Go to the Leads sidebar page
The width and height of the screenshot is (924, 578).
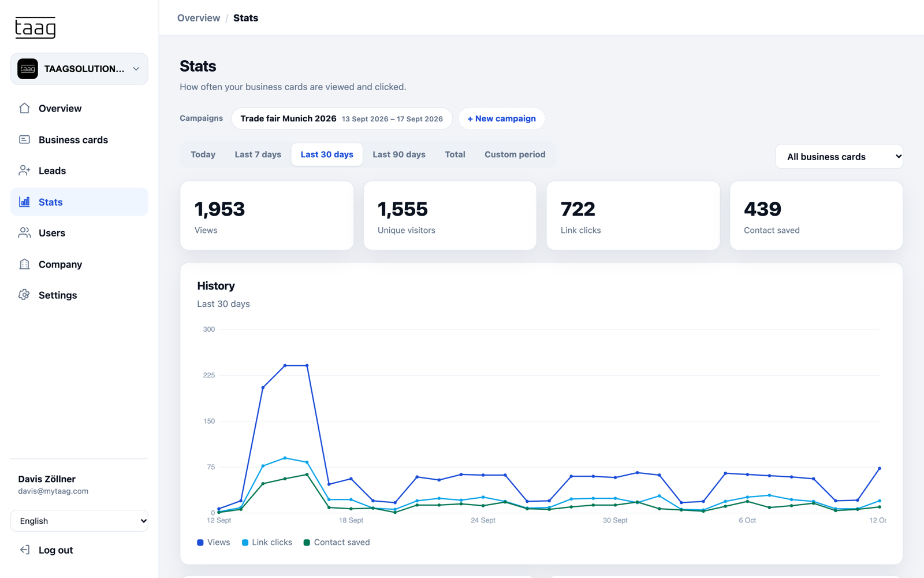79,171
